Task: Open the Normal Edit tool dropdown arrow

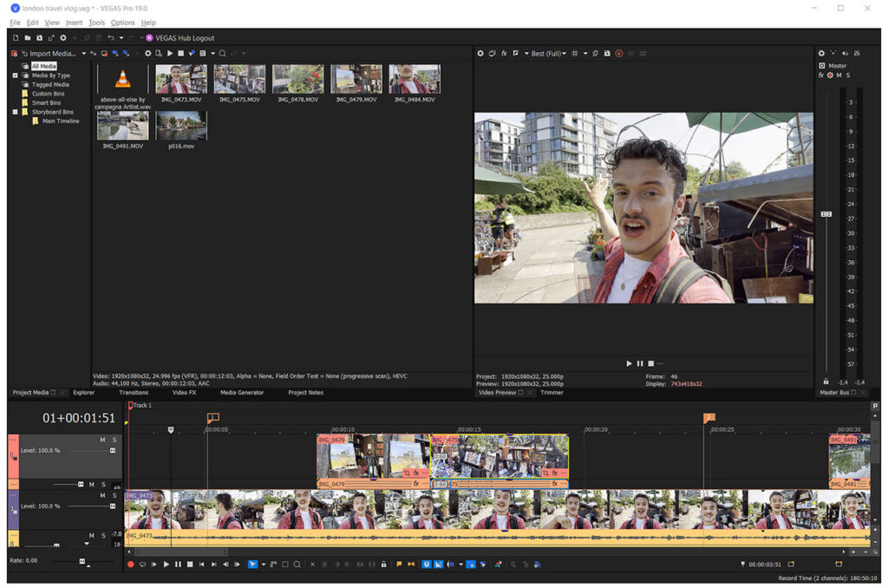Action: (264, 565)
